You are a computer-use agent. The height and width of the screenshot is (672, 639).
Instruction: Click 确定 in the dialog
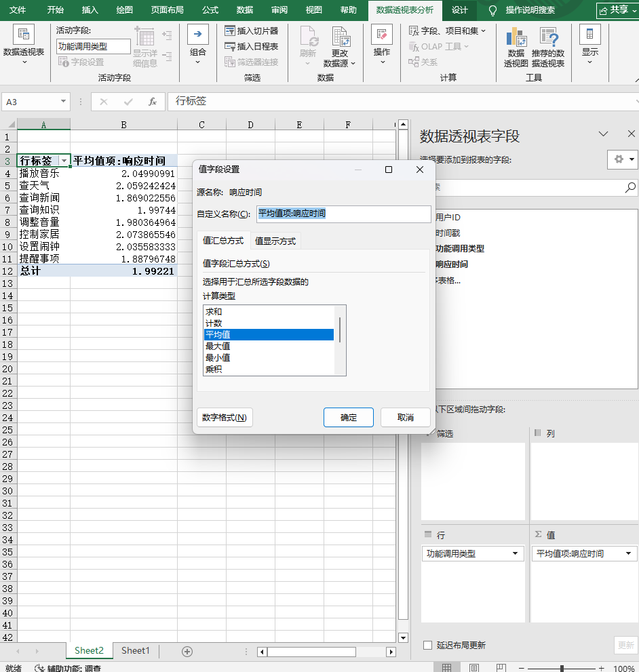tap(348, 418)
